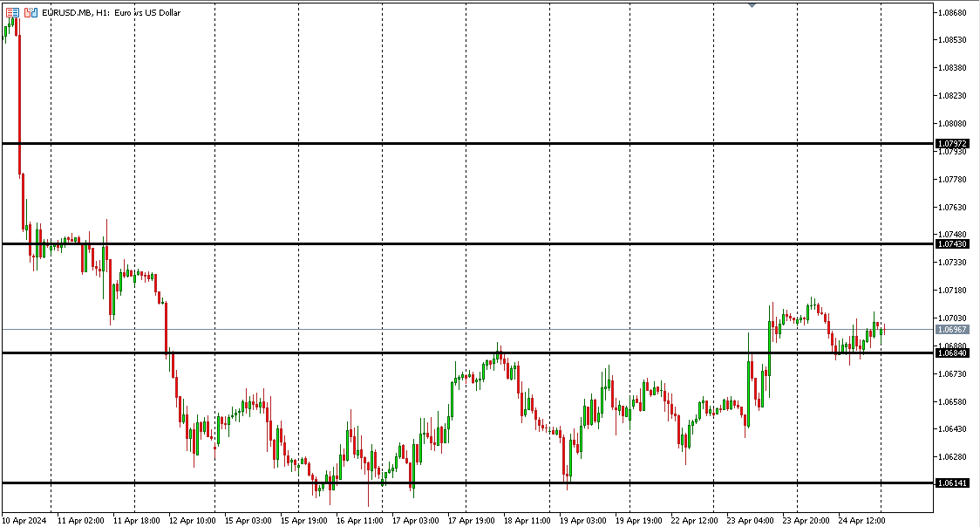This screenshot has height=527, width=980.
Task: Click the 11 Apr 02:00 time label
Action: pyautogui.click(x=80, y=520)
